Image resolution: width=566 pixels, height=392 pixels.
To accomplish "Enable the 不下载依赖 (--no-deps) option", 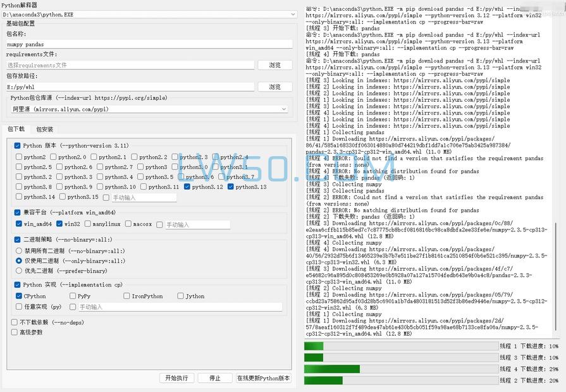I will point(16,322).
